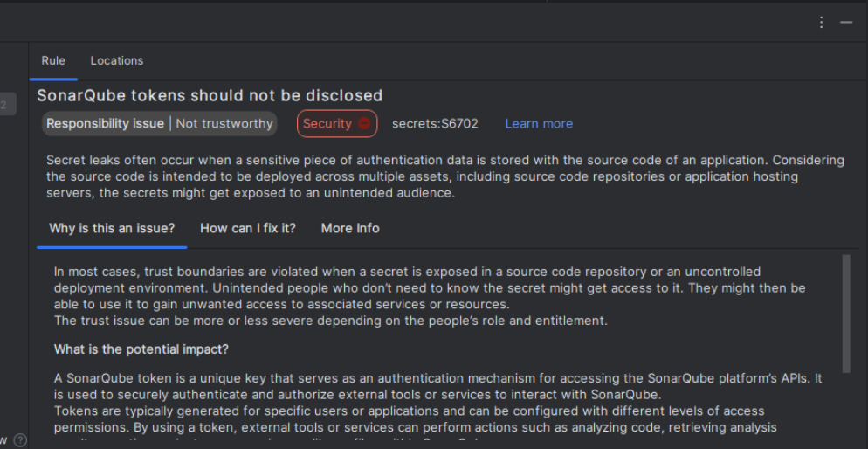Click the Responsibility issue label
Viewport: 868px width, 449px height.
pyautogui.click(x=105, y=123)
